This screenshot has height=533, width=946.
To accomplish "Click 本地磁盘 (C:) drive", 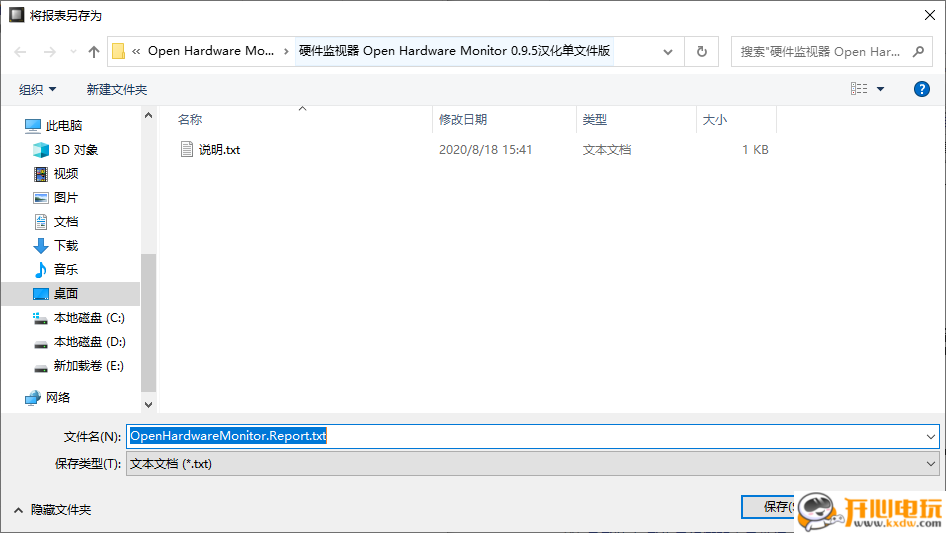I will click(x=88, y=318).
